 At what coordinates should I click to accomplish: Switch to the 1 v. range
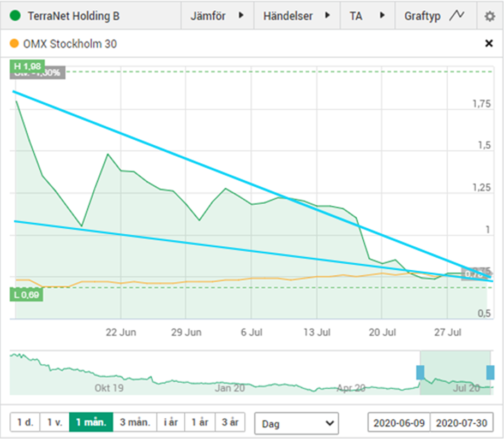pos(55,422)
